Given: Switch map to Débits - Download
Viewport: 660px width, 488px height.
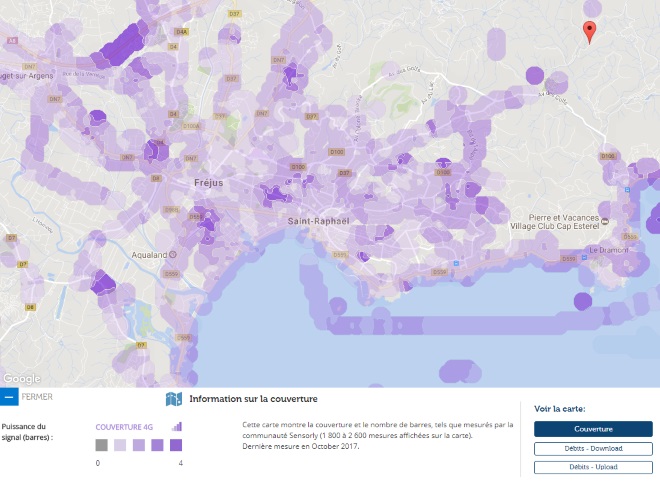Looking at the screenshot, I should pos(593,448).
